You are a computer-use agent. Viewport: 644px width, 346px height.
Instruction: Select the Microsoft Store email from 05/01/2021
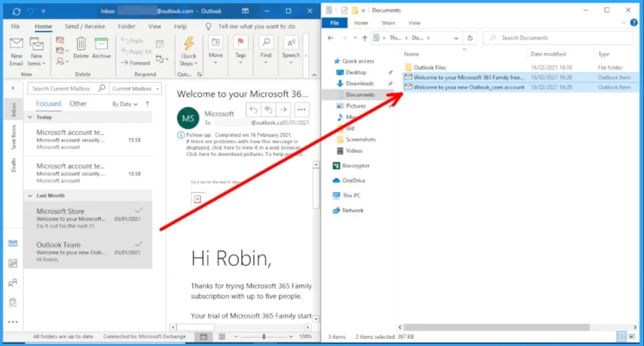pos(88,218)
